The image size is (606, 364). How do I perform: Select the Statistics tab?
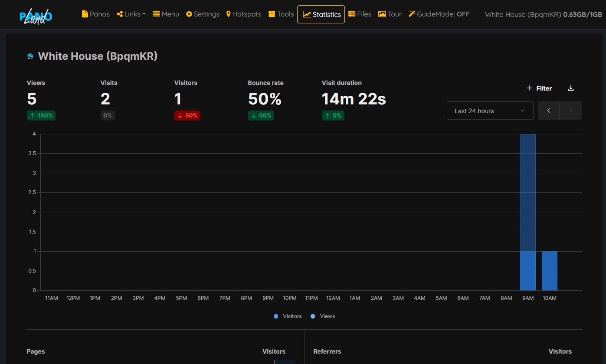pos(321,14)
